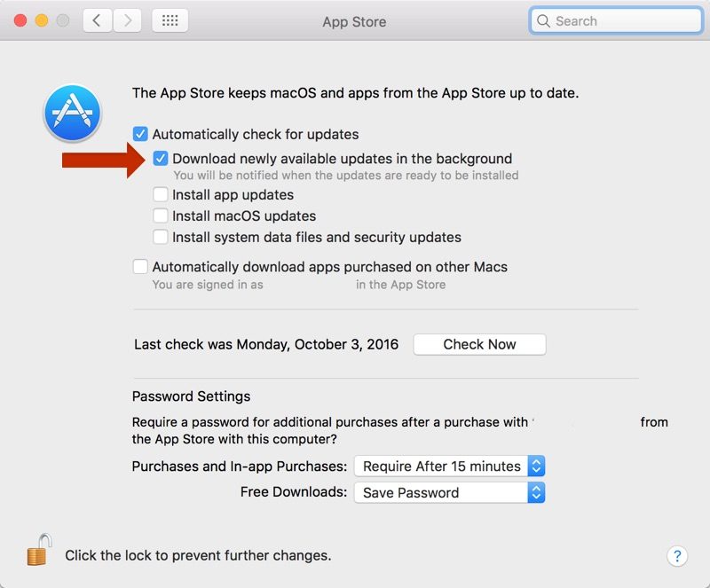Show all preferences with the grid button
710x588 pixels.
pos(170,20)
